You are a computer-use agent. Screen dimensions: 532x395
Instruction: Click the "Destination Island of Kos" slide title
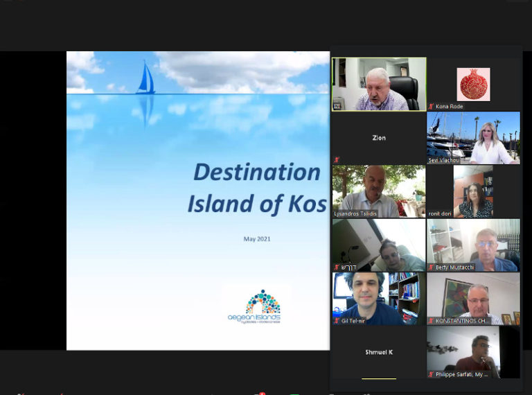coord(255,187)
